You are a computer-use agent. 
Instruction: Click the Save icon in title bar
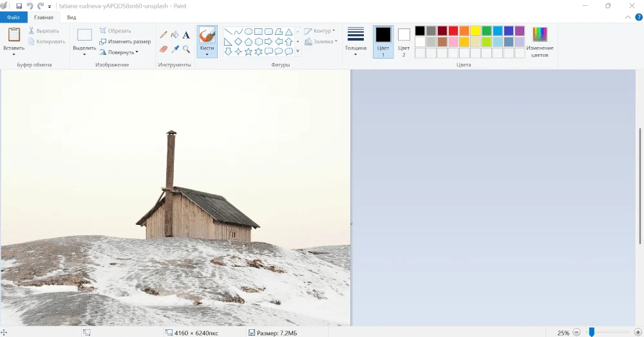pos(19,6)
